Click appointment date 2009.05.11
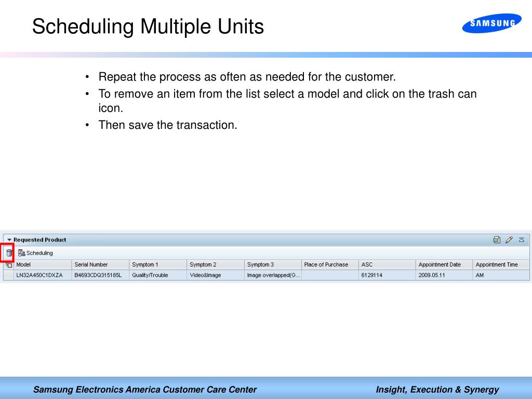Viewport: 532px width, 399px height. [x=444, y=275]
